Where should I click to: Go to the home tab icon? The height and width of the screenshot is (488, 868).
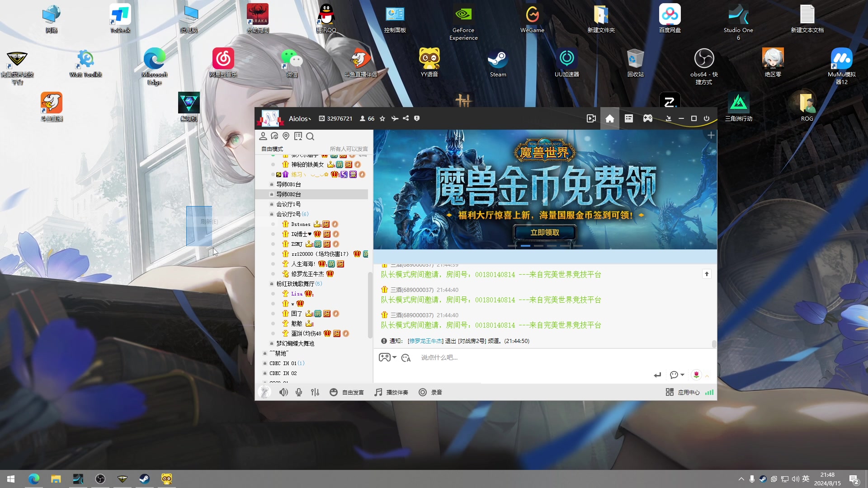(610, 118)
